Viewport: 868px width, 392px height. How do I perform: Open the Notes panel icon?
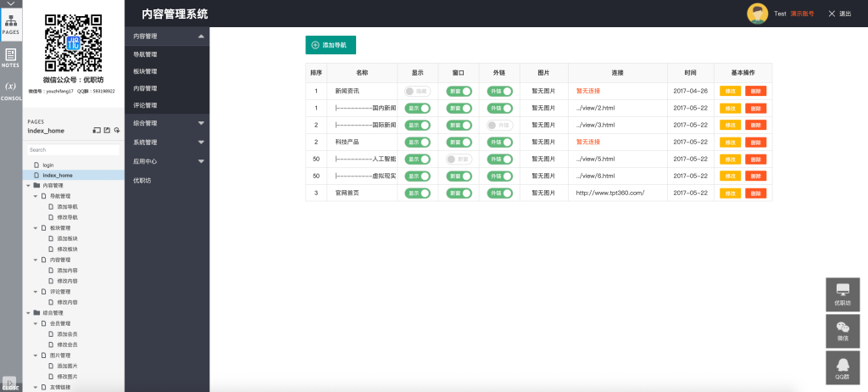[11, 58]
